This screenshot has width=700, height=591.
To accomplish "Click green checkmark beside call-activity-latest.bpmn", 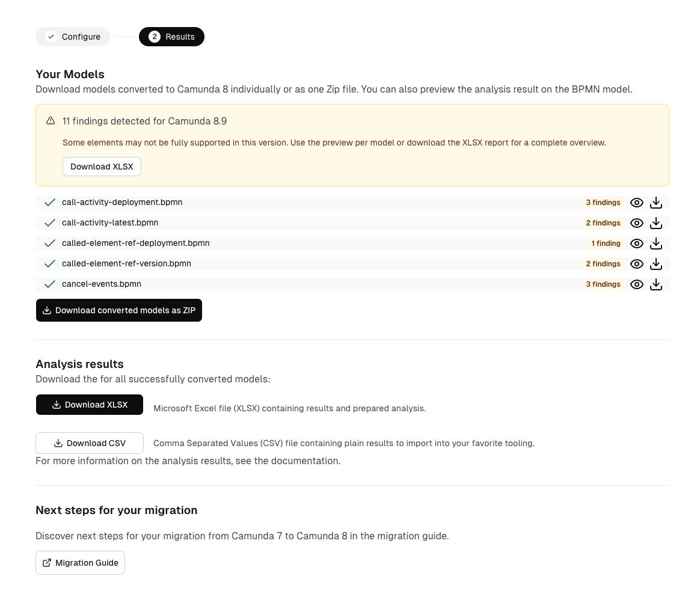I will [50, 222].
